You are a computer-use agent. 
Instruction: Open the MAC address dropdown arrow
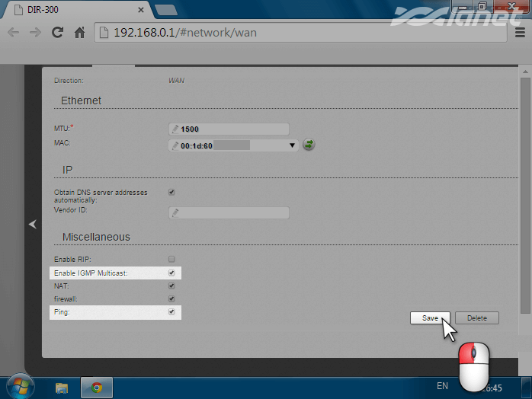tap(292, 145)
